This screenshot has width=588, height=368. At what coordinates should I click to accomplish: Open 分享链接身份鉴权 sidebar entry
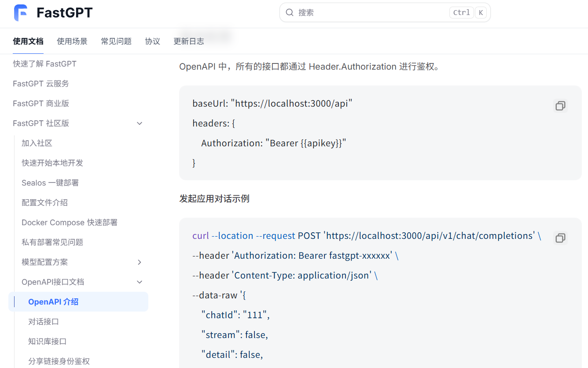59,361
